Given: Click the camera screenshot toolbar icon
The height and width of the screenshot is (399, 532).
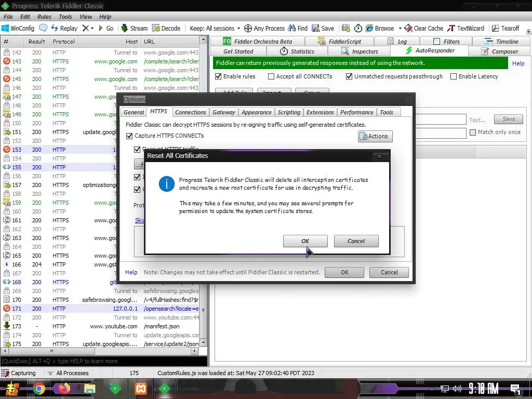Looking at the screenshot, I should pyautogui.click(x=345, y=28).
